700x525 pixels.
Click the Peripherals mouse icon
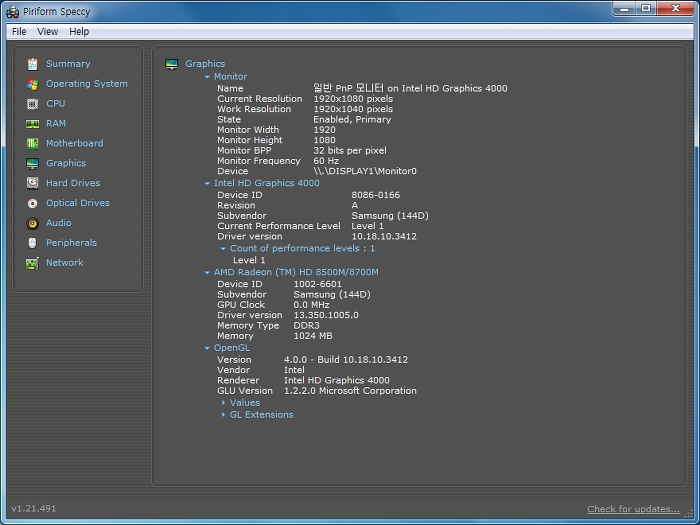click(x=32, y=243)
